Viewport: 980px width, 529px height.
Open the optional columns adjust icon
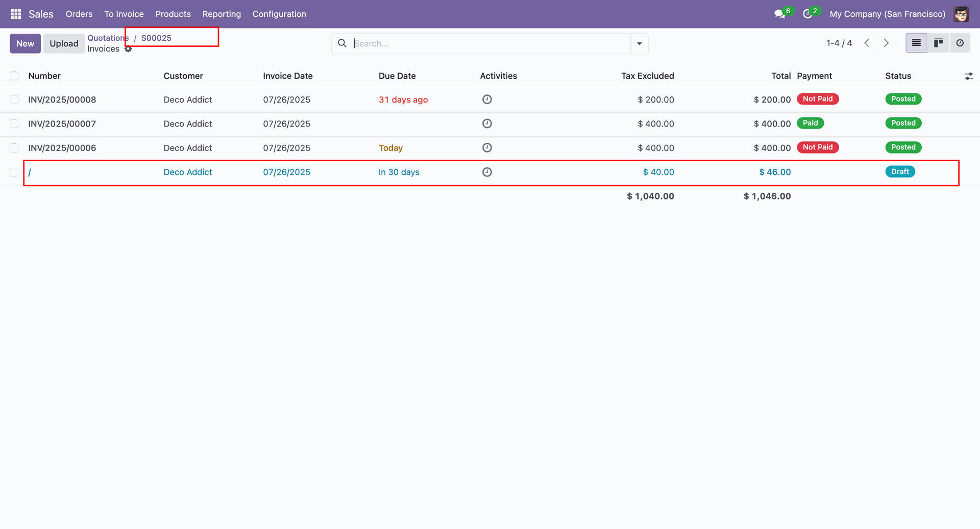968,76
